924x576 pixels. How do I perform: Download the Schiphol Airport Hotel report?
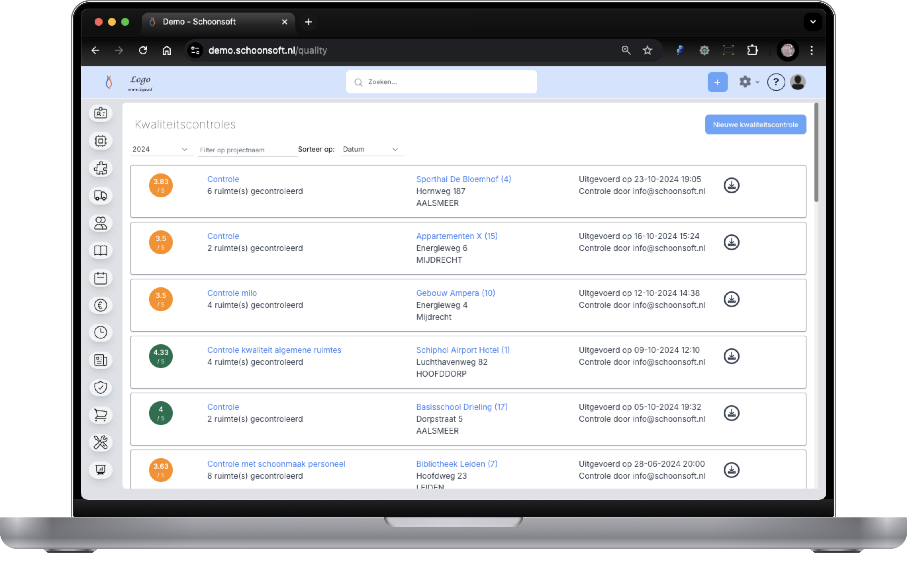731,356
